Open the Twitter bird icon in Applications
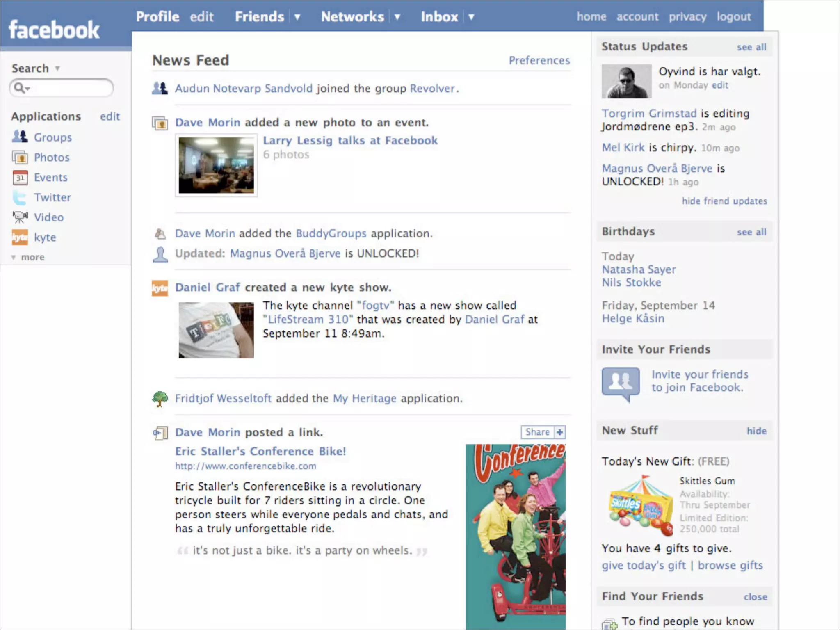This screenshot has height=630, width=840. [20, 197]
